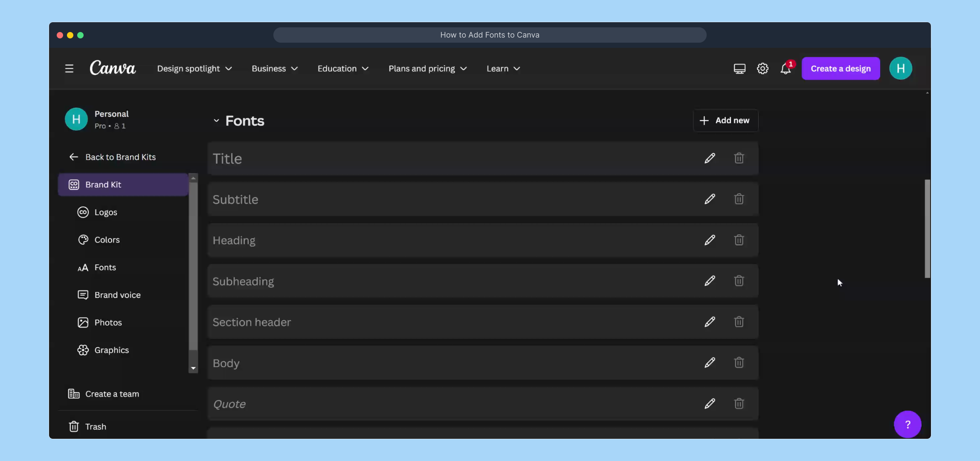This screenshot has width=980, height=461.
Task: Open the help question mark button
Action: pos(907,424)
